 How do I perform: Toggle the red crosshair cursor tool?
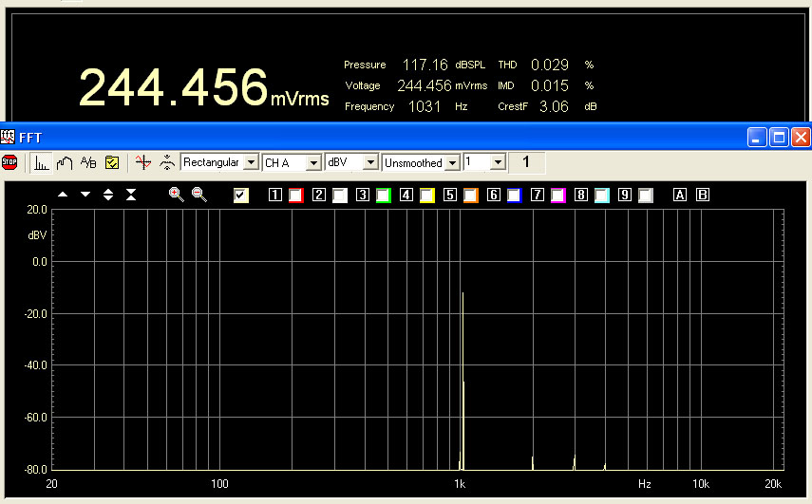(x=142, y=162)
